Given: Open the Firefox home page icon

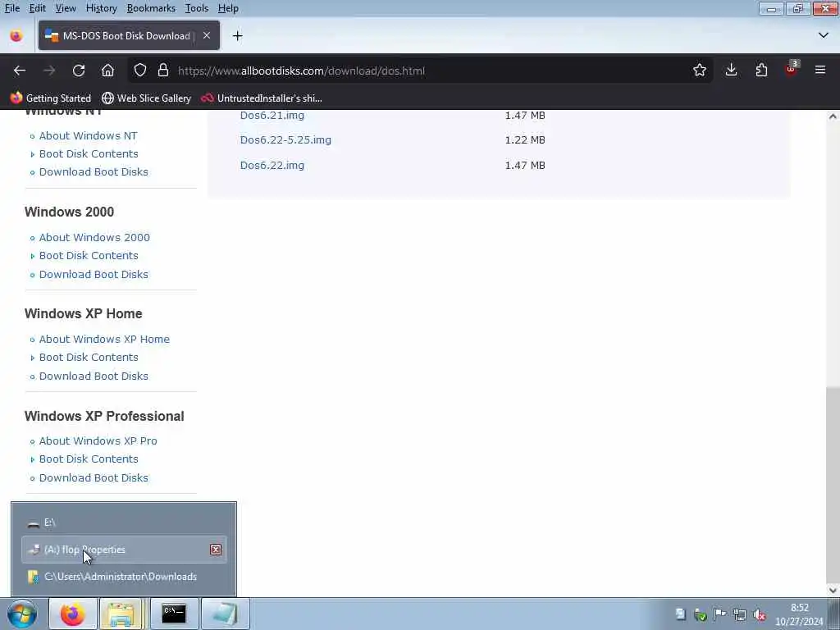Looking at the screenshot, I should click(x=107, y=71).
